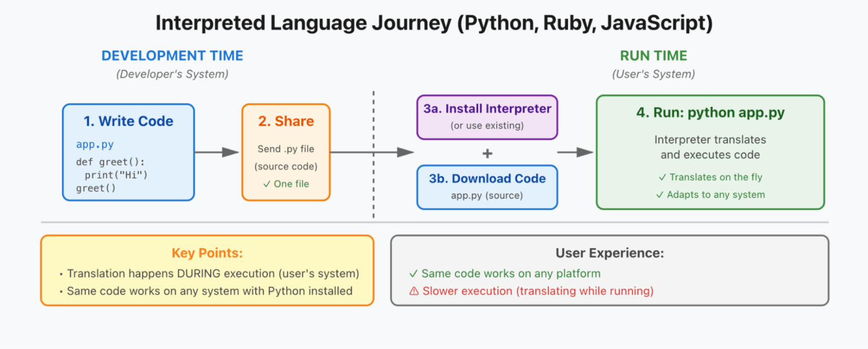Screen dimensions: 868x349
Task: Select the 2. Share box heading
Action: [x=286, y=121]
